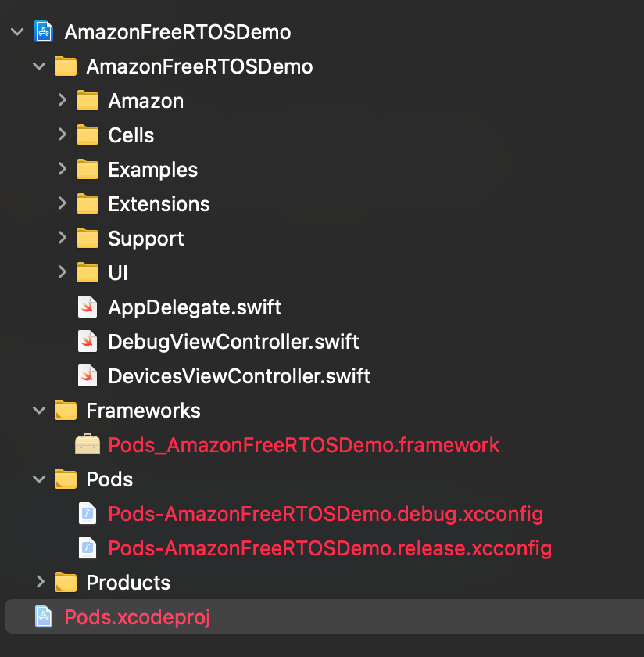Expand the Examples group
The width and height of the screenshot is (644, 657).
click(63, 169)
